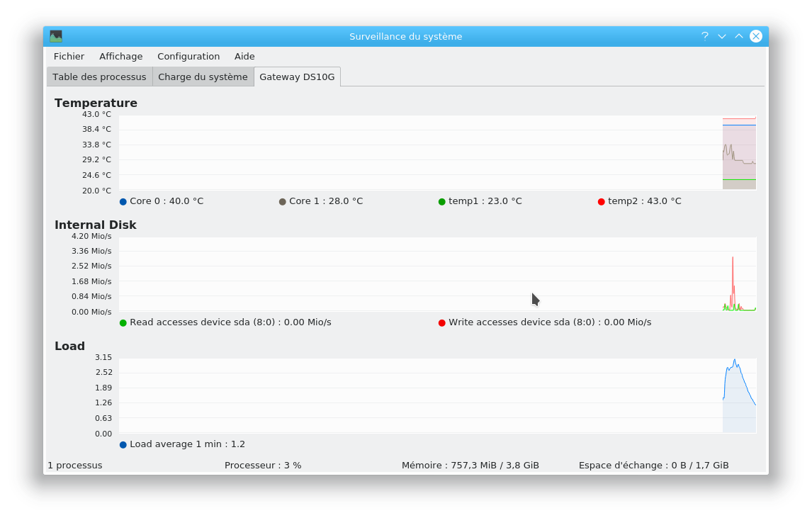Open the Aide menu
This screenshot has width=812, height=518.
[x=244, y=57]
